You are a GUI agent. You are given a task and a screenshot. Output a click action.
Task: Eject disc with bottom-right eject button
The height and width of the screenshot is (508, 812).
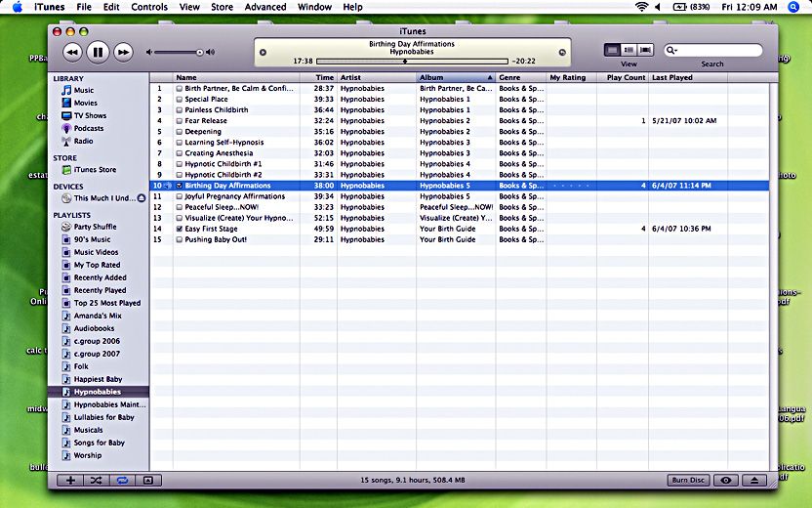[754, 481]
